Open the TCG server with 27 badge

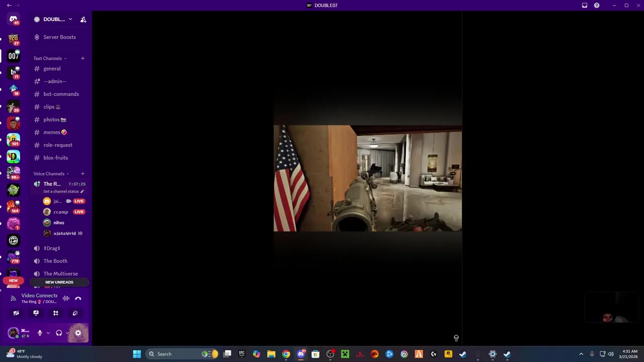point(14,39)
